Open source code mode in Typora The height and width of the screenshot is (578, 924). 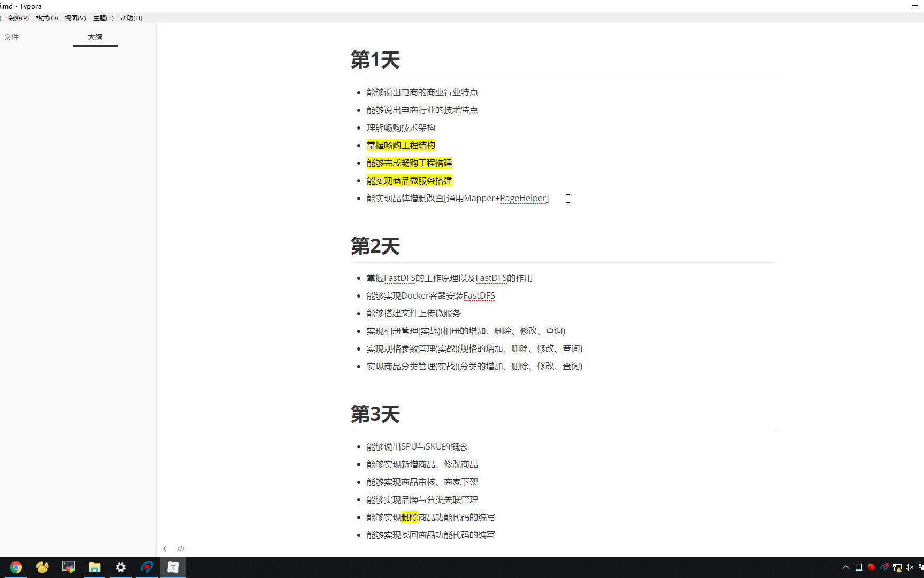181,548
